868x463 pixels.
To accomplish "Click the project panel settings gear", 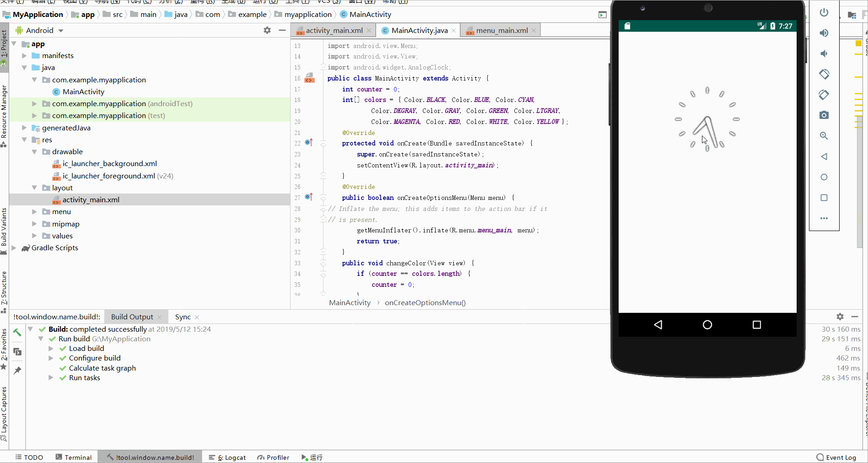I will click(267, 30).
